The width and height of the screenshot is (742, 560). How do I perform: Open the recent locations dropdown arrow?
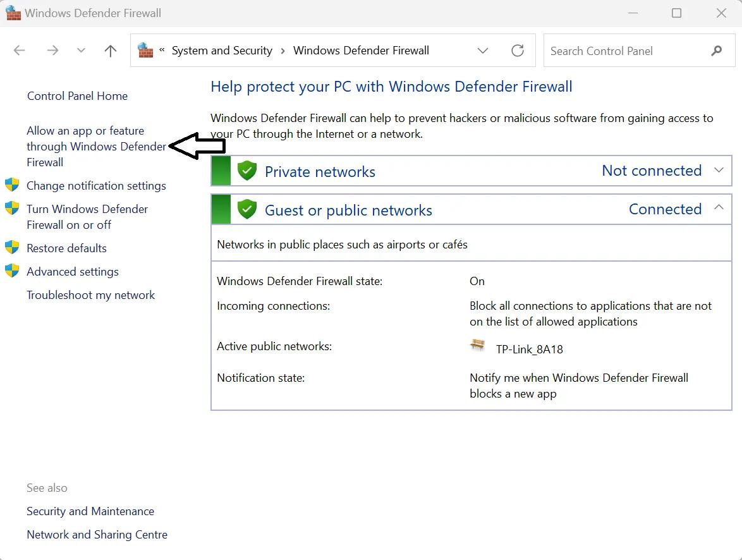point(81,50)
